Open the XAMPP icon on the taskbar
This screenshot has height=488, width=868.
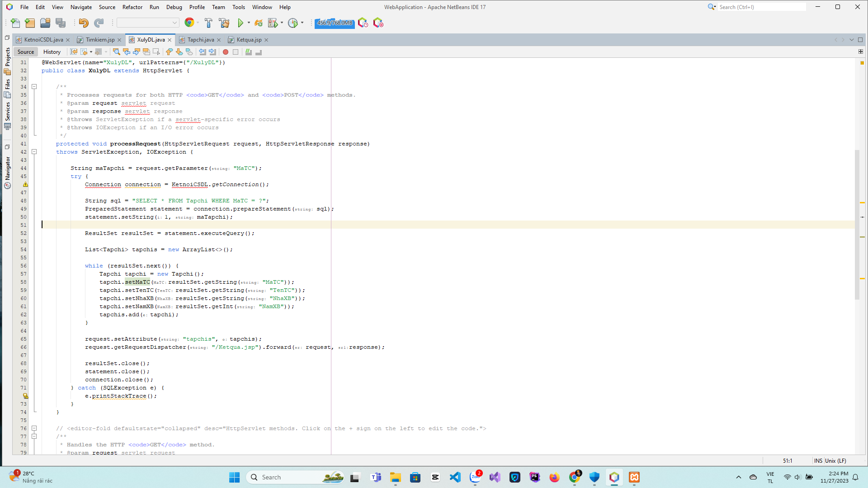coord(634,477)
